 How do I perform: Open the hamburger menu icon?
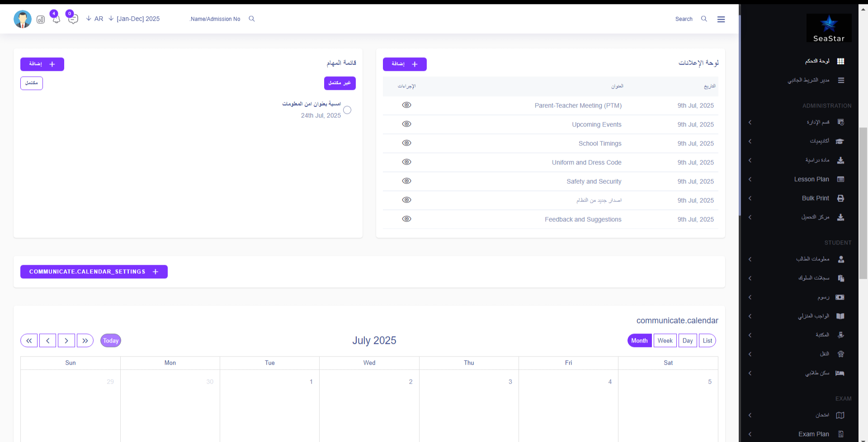coord(721,19)
